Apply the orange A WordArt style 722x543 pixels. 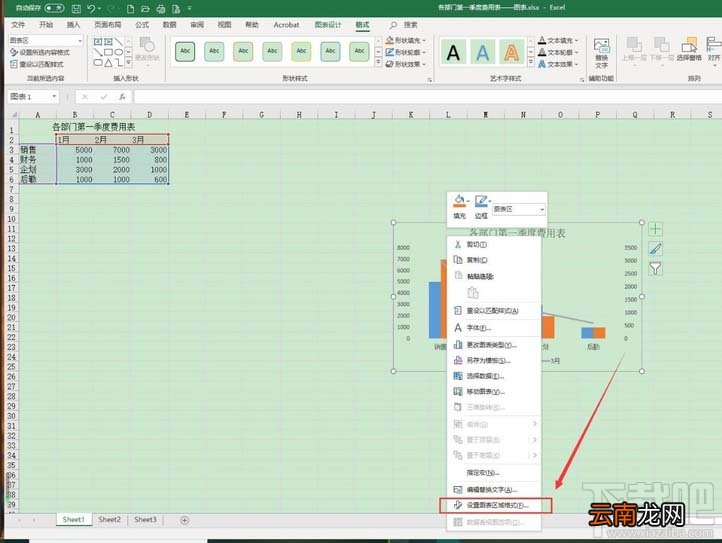[x=511, y=53]
